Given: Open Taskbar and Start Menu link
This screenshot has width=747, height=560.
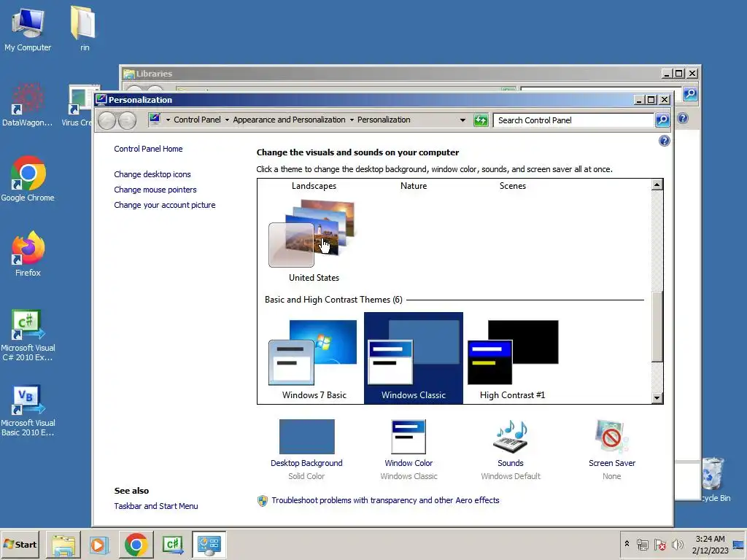Looking at the screenshot, I should point(156,506).
